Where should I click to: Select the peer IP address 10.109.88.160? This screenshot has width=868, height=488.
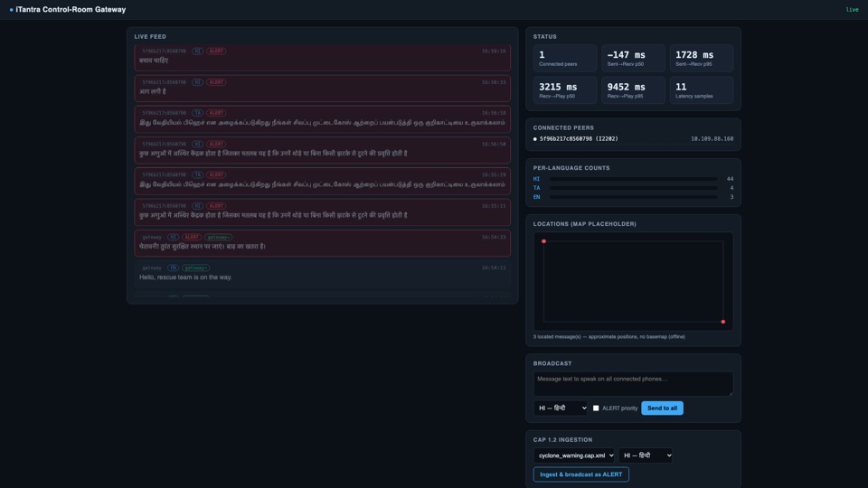click(x=712, y=139)
